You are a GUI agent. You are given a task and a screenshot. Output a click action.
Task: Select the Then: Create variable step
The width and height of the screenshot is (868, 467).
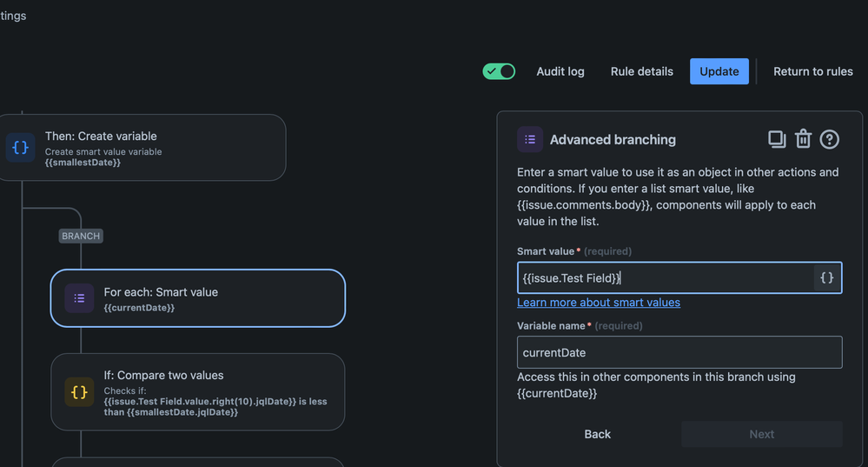click(x=156, y=147)
